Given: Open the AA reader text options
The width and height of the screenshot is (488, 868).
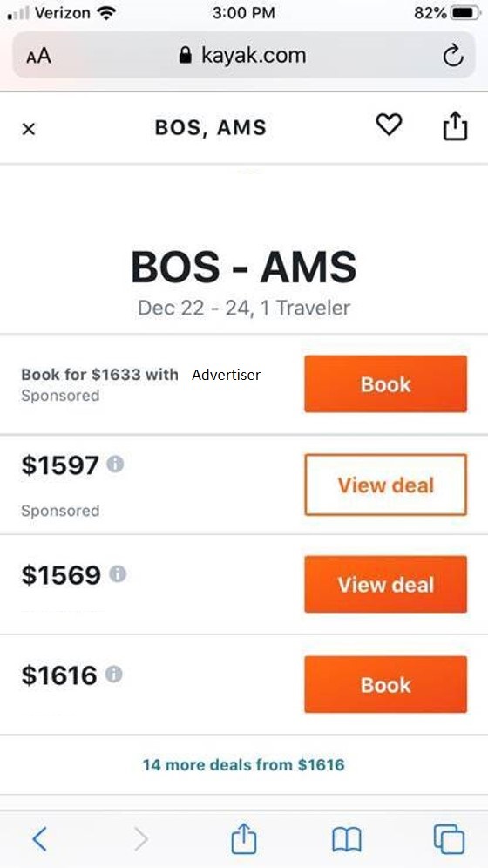Looking at the screenshot, I should [x=38, y=56].
